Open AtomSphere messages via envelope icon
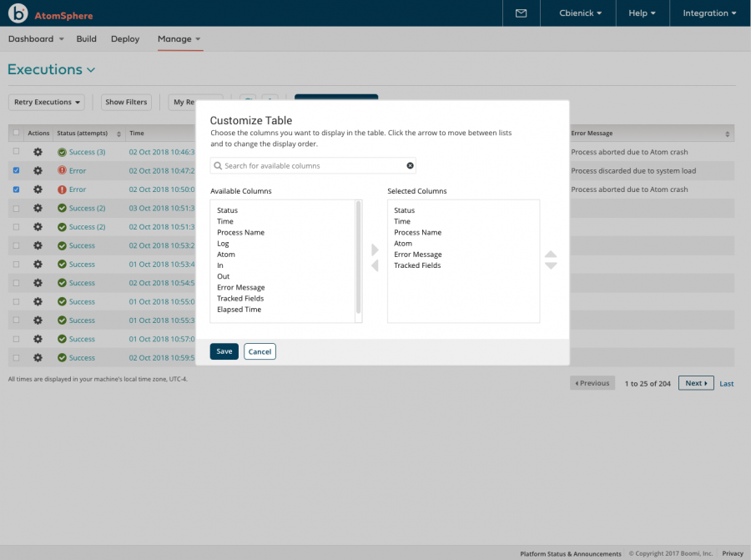The height and width of the screenshot is (560, 751). point(521,13)
